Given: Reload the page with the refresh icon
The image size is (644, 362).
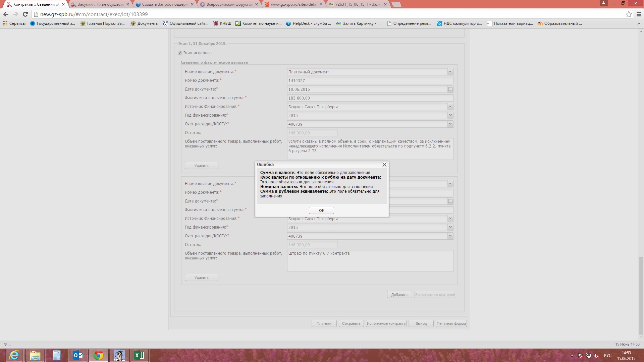Looking at the screenshot, I should 25,14.
